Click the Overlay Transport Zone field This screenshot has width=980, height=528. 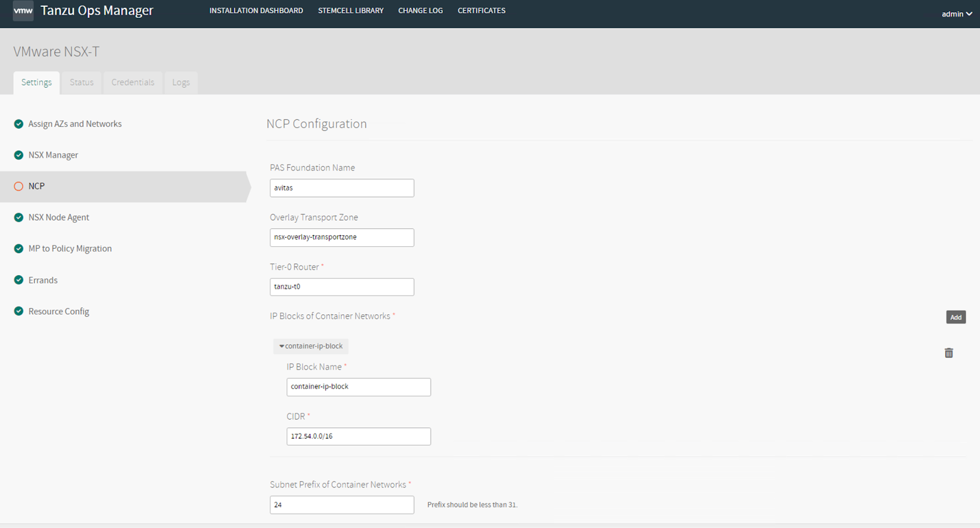point(342,238)
